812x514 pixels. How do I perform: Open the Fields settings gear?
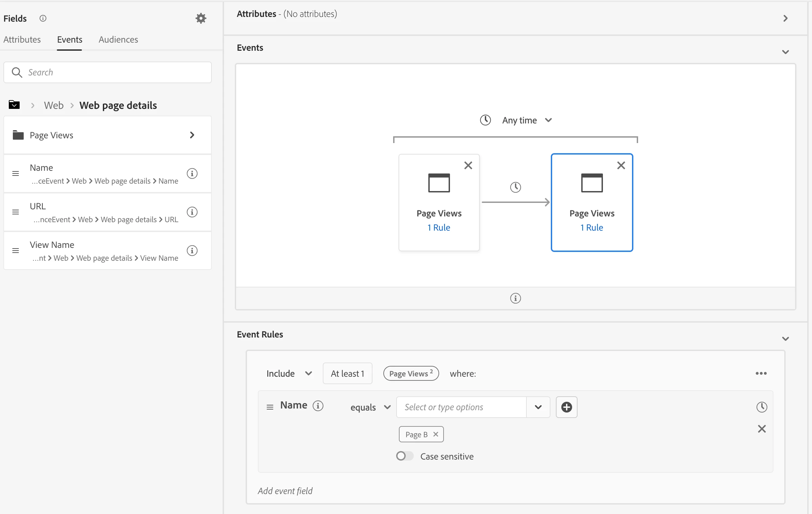201,18
